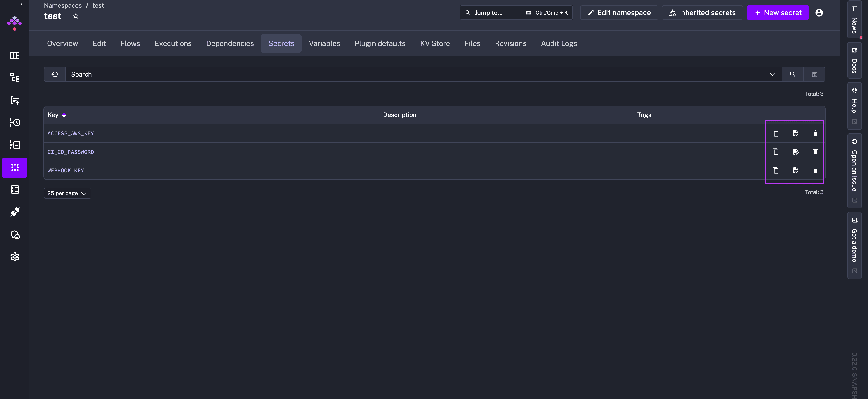Open the KV Store tab
This screenshot has height=399, width=868.
tap(435, 43)
